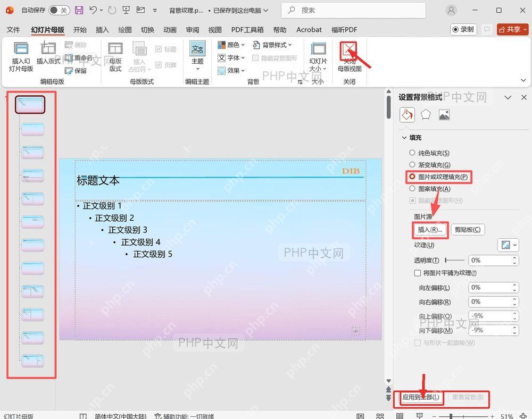The height and width of the screenshot is (419, 532).
Task: Click the zoom in plus icon
Action: (492, 416)
